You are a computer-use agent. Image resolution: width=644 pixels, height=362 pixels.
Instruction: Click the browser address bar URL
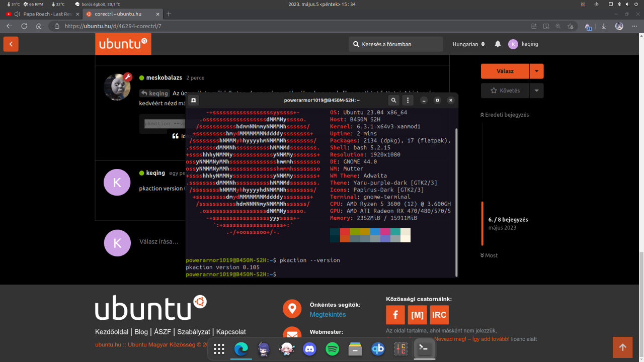tap(113, 26)
